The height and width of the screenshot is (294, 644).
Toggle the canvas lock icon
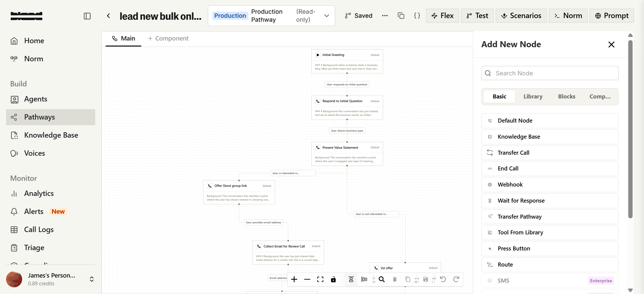point(333,279)
